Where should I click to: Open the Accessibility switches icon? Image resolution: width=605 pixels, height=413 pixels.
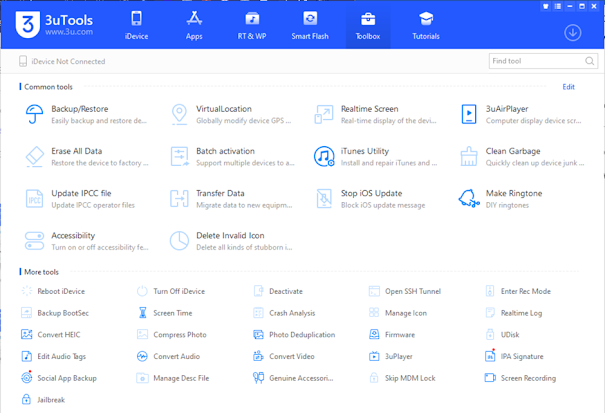point(34,241)
